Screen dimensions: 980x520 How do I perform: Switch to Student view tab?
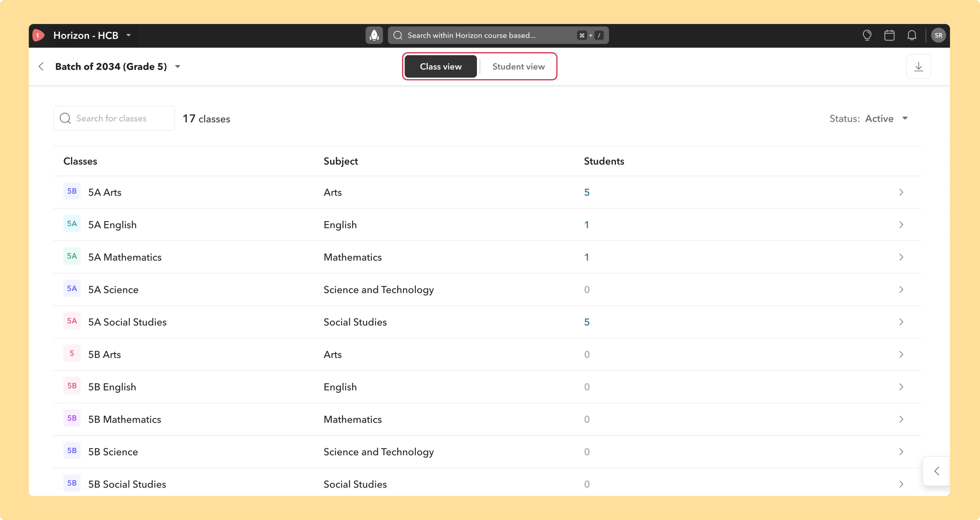[x=519, y=67]
